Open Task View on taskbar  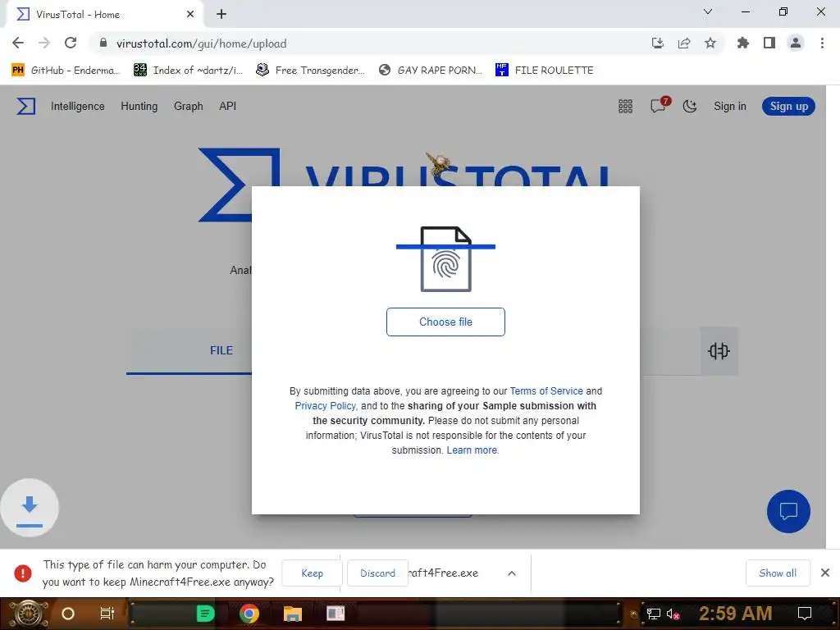(107, 614)
